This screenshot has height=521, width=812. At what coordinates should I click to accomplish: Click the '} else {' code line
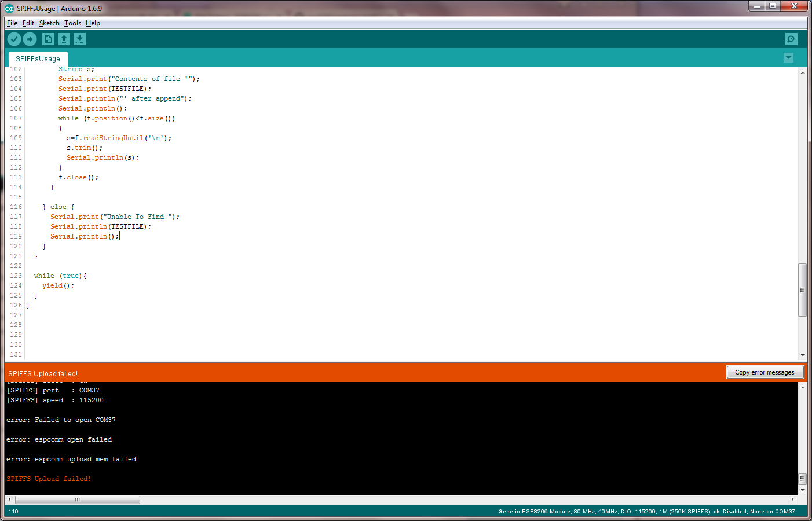(x=58, y=207)
